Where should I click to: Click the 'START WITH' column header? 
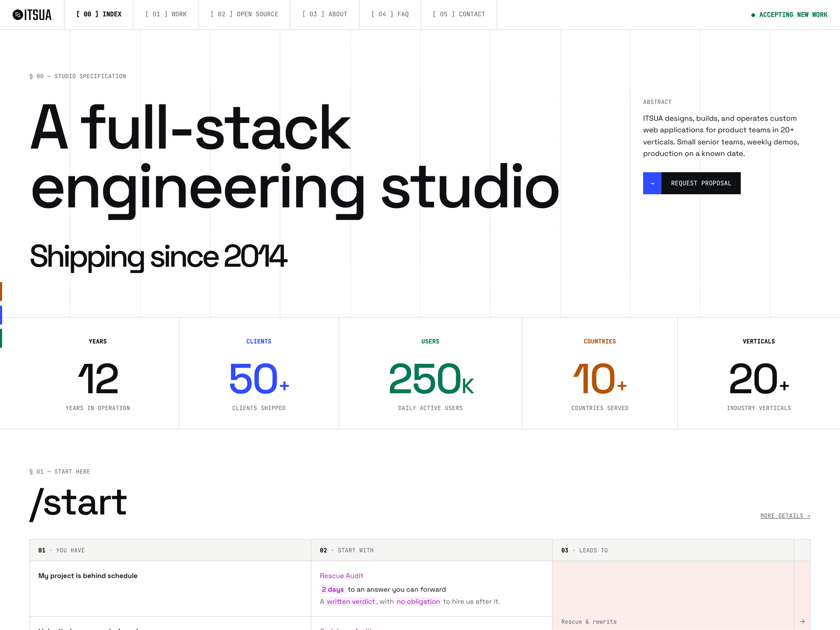(x=432, y=550)
